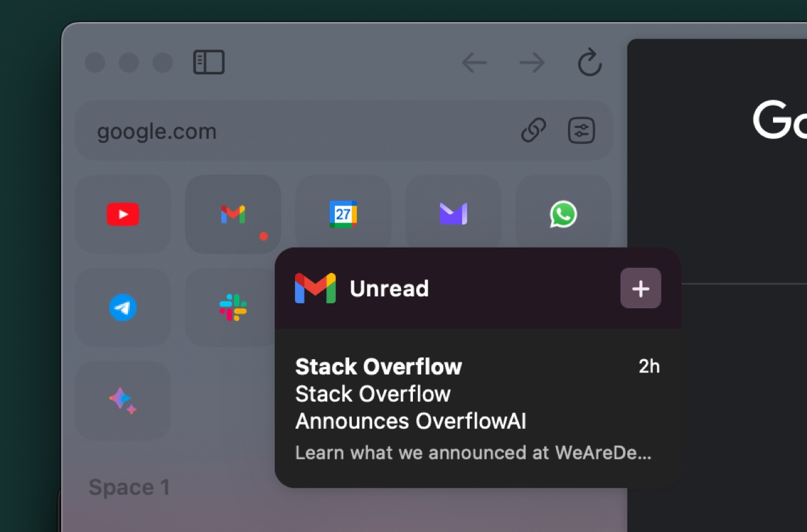Open the Slack pinned tab
Image resolution: width=807 pixels, height=532 pixels.
pos(233,308)
